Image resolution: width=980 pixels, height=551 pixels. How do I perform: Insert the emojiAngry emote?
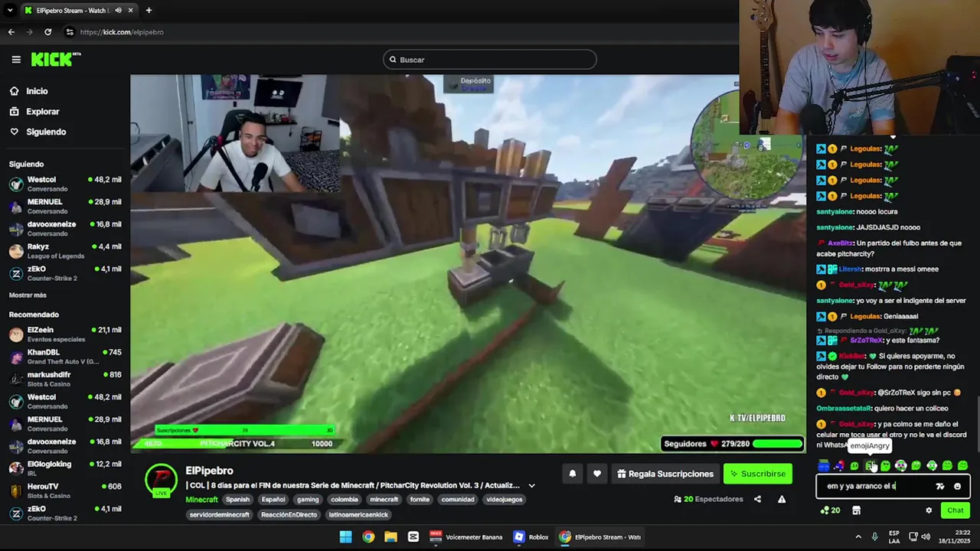tap(871, 465)
